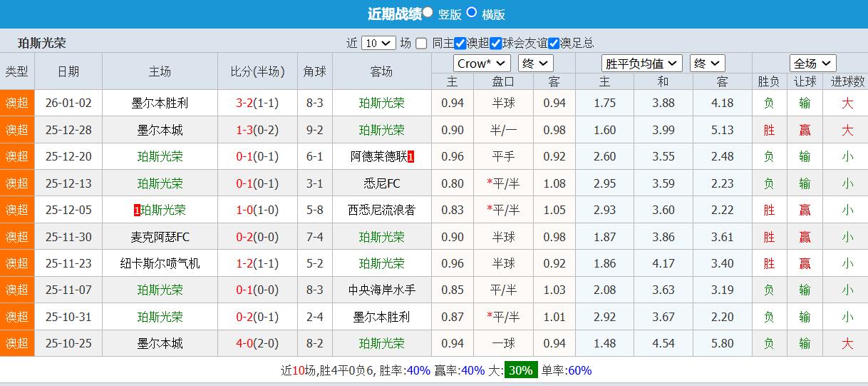868x386 pixels.
Task: Click the 日期 column header
Action: pyautogui.click(x=68, y=71)
